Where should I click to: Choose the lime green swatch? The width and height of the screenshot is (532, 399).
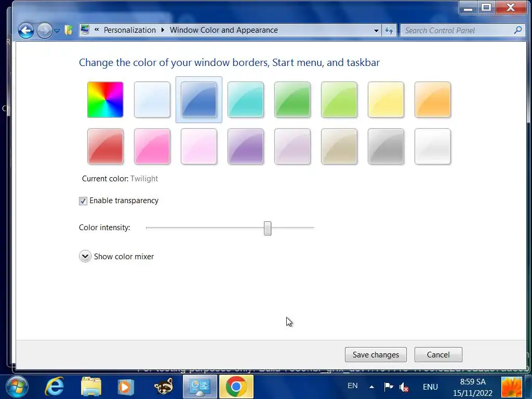point(339,100)
